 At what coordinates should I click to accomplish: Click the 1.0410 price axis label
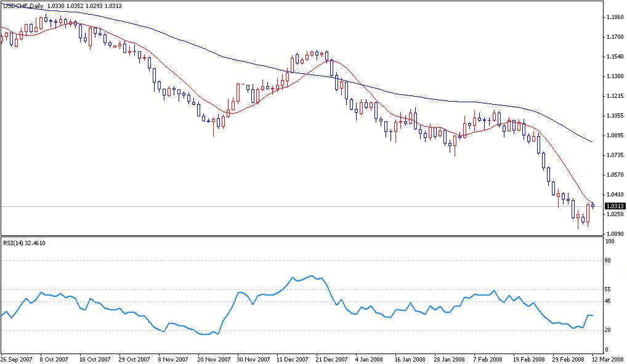[x=615, y=195]
